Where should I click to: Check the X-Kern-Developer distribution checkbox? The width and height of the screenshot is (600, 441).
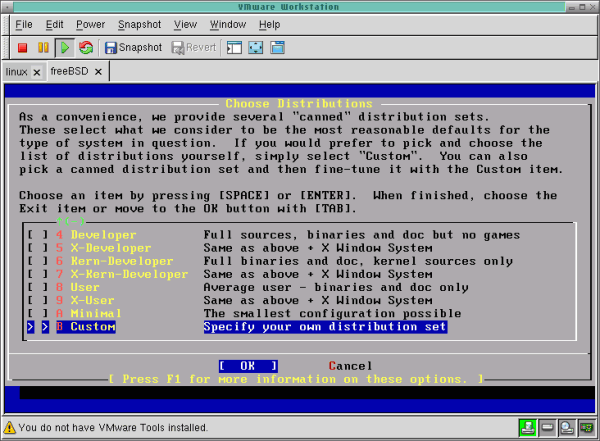pos(38,274)
